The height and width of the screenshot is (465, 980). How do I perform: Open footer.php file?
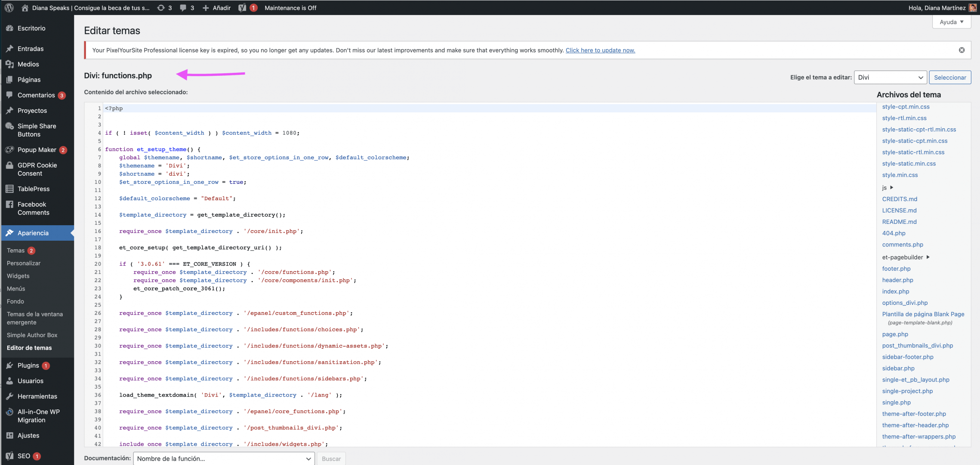click(x=896, y=269)
